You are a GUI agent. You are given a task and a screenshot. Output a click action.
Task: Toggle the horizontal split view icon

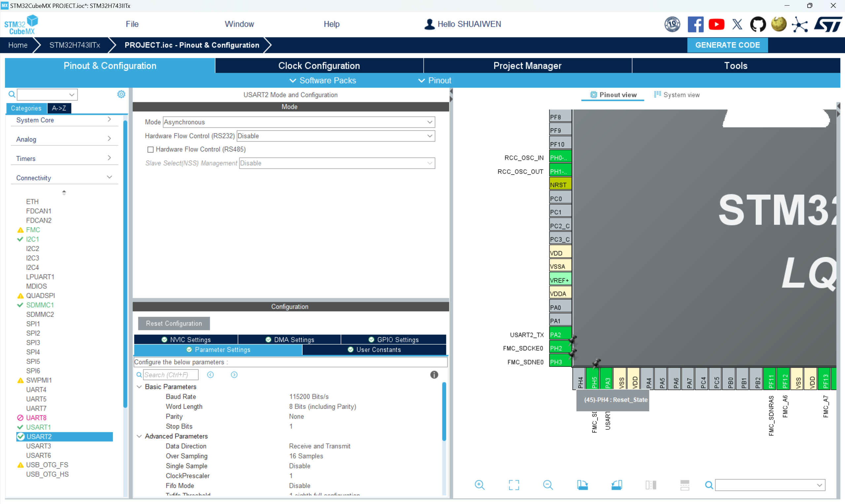click(x=685, y=485)
